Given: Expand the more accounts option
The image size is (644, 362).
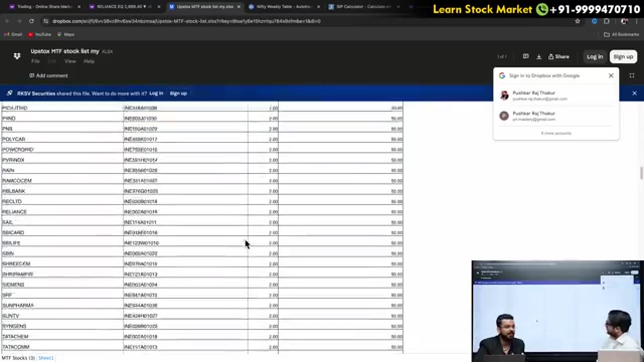Looking at the screenshot, I should pyautogui.click(x=556, y=133).
